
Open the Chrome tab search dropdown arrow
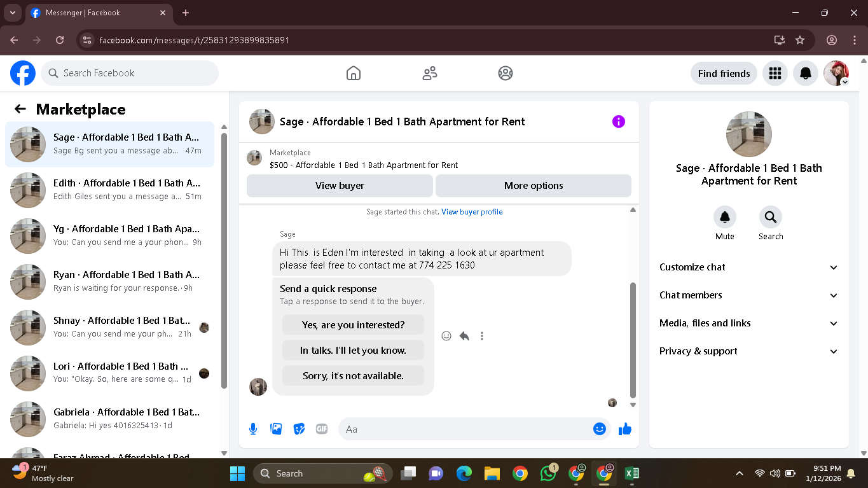coord(12,13)
